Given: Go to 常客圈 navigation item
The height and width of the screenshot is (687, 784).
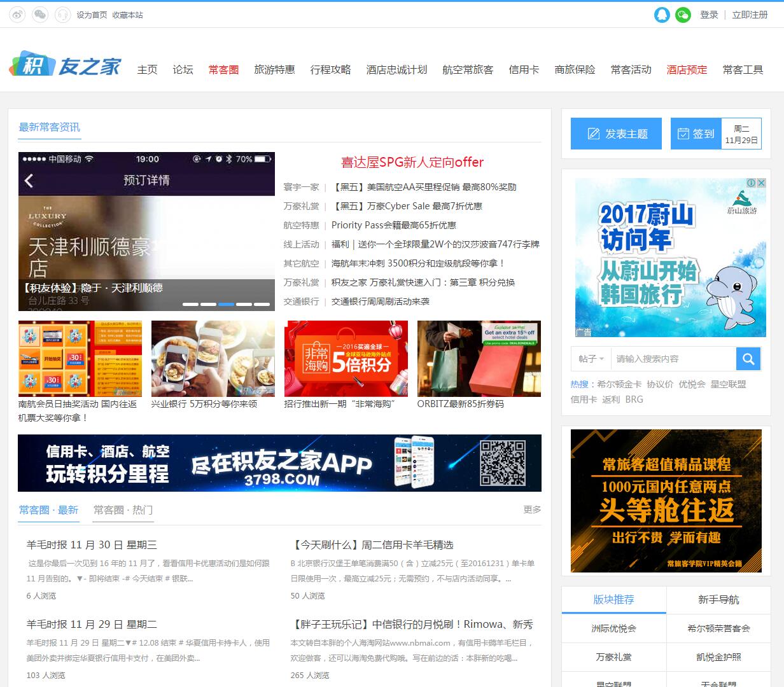Looking at the screenshot, I should pos(223,69).
